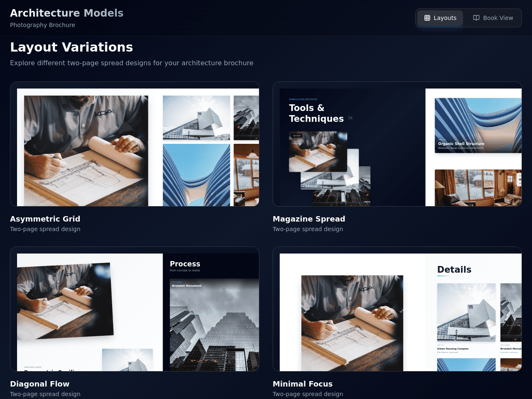Open the Asymmetric Grid layout preview
The height and width of the screenshot is (399, 532).
point(135,144)
